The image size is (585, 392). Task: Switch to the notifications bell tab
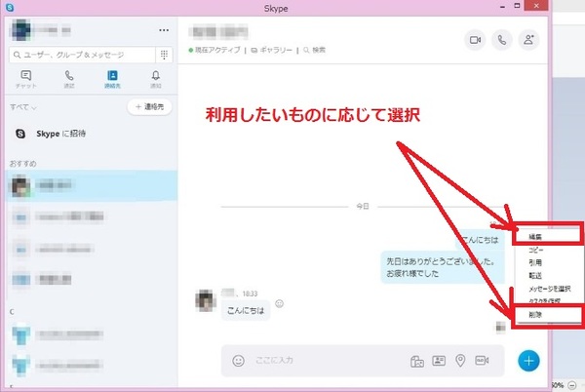tap(156, 79)
